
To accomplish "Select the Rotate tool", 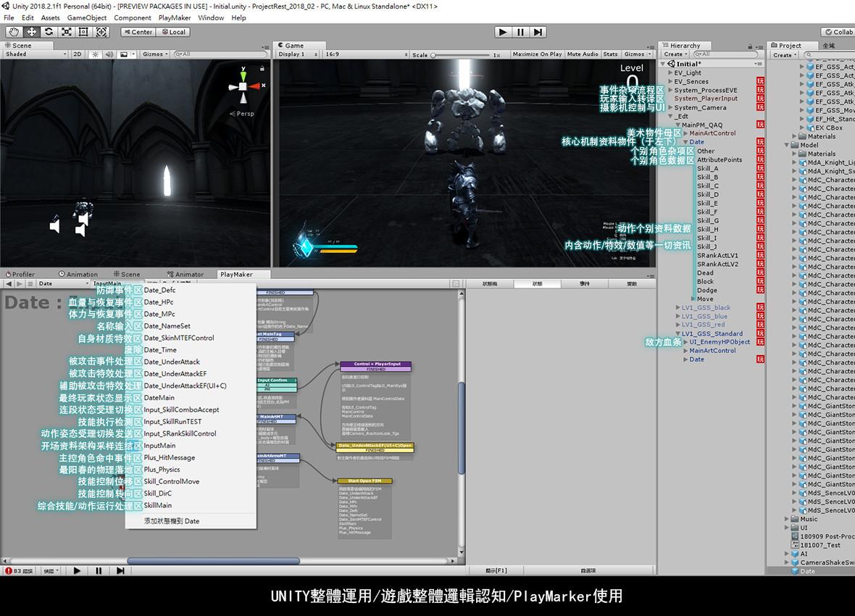I will click(49, 32).
